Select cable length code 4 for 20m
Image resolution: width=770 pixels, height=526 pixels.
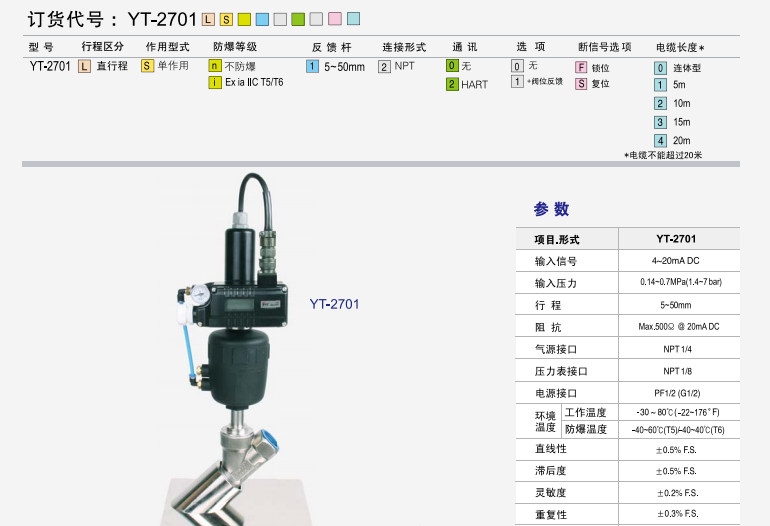point(660,140)
